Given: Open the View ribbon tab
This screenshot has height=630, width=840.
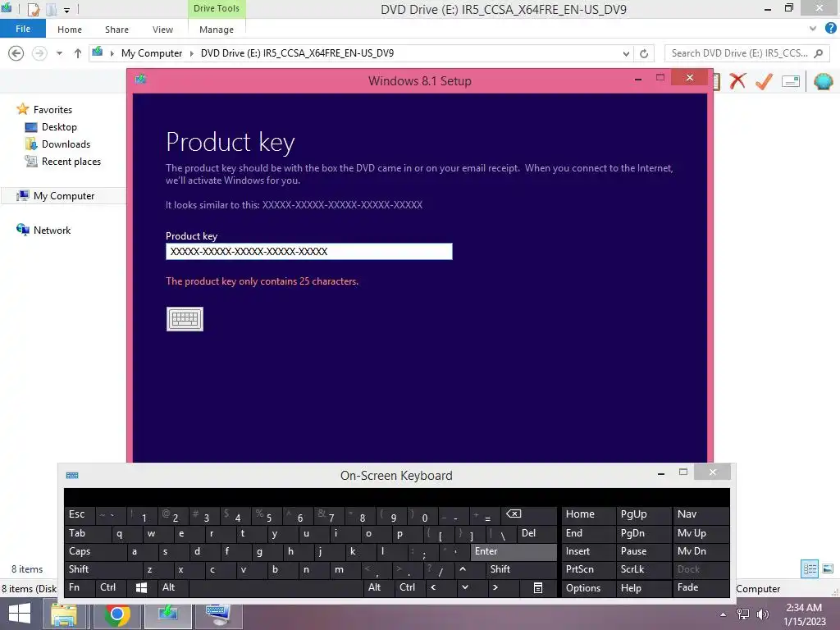Looking at the screenshot, I should click(162, 30).
